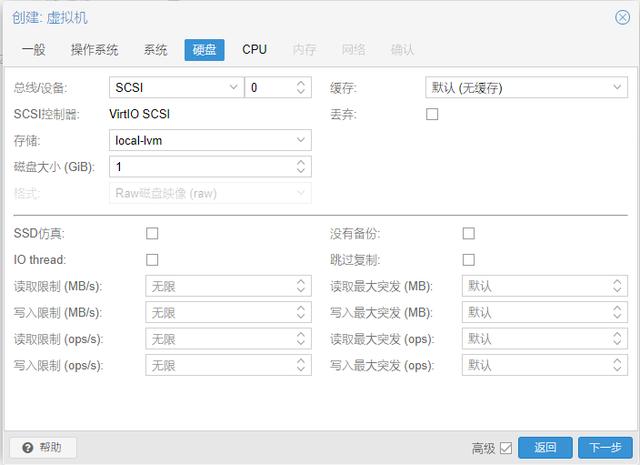Open the 网络 tab
This screenshot has height=465, width=640.
353,50
